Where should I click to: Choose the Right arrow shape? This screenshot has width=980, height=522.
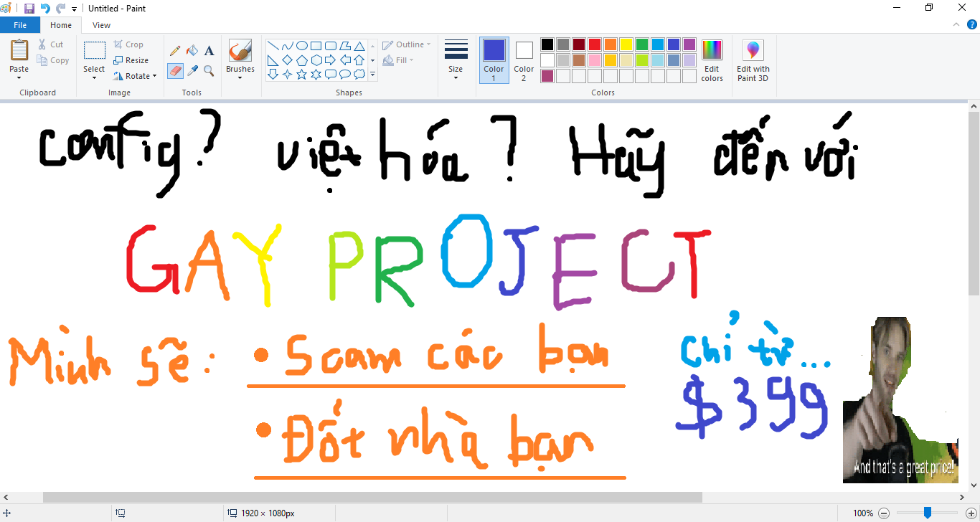pos(331,60)
